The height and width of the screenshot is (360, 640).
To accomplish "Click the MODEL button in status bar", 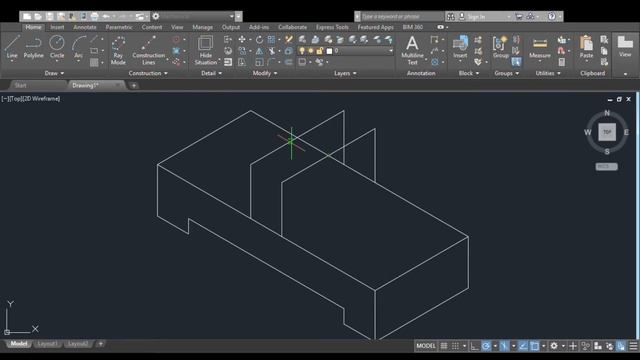I will pos(426,346).
